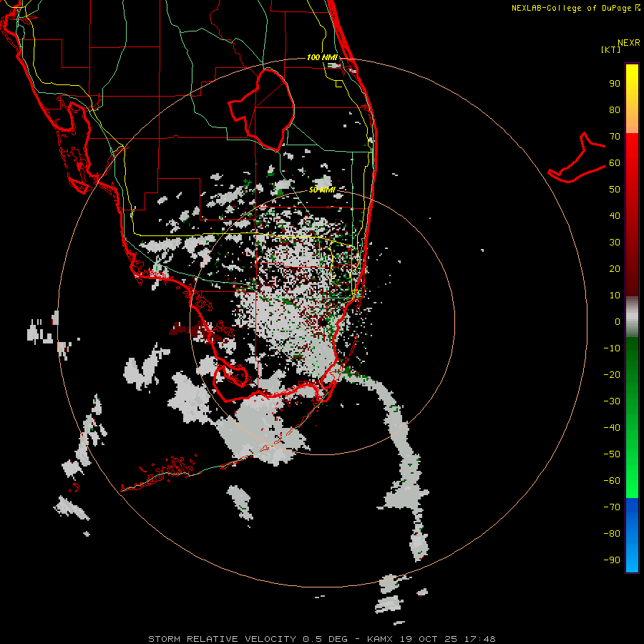The width and height of the screenshot is (644, 644).
Task: Click the NEXR label above the color scale
Action: pyautogui.click(x=628, y=43)
